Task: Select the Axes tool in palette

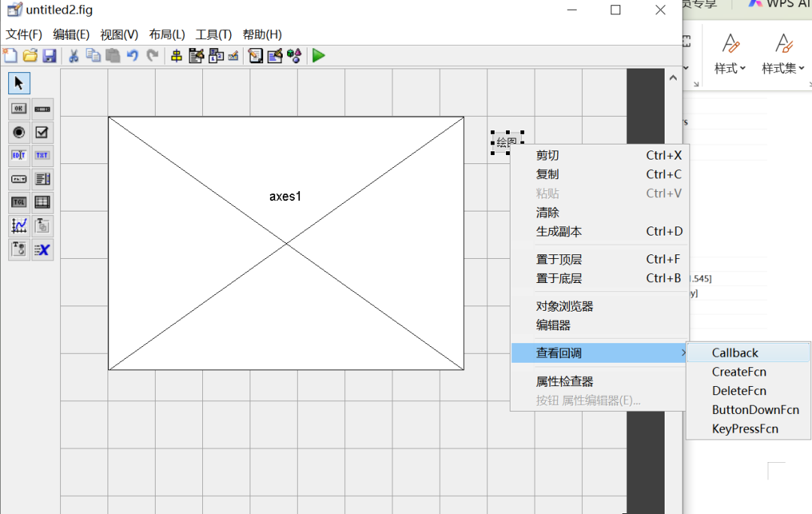Action: [x=19, y=226]
